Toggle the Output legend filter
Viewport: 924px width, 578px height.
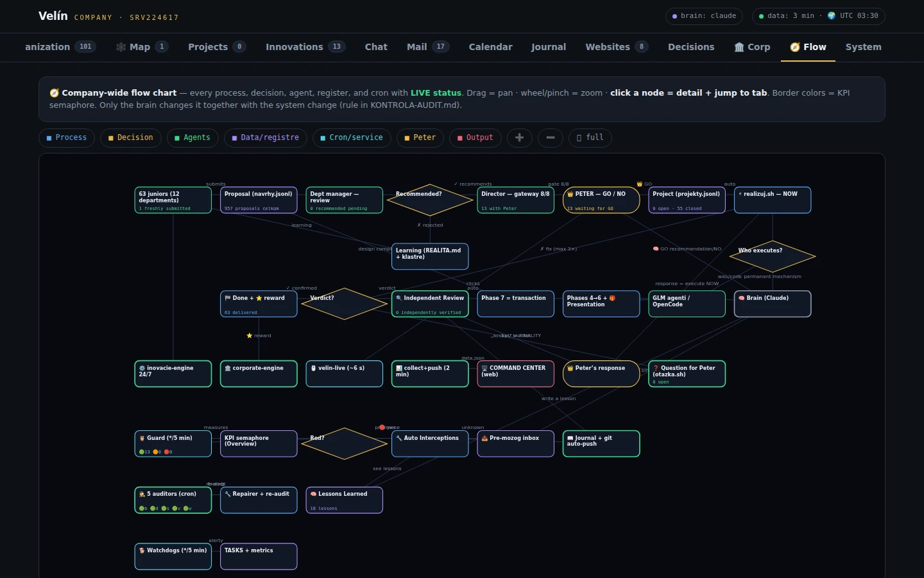pyautogui.click(x=475, y=137)
